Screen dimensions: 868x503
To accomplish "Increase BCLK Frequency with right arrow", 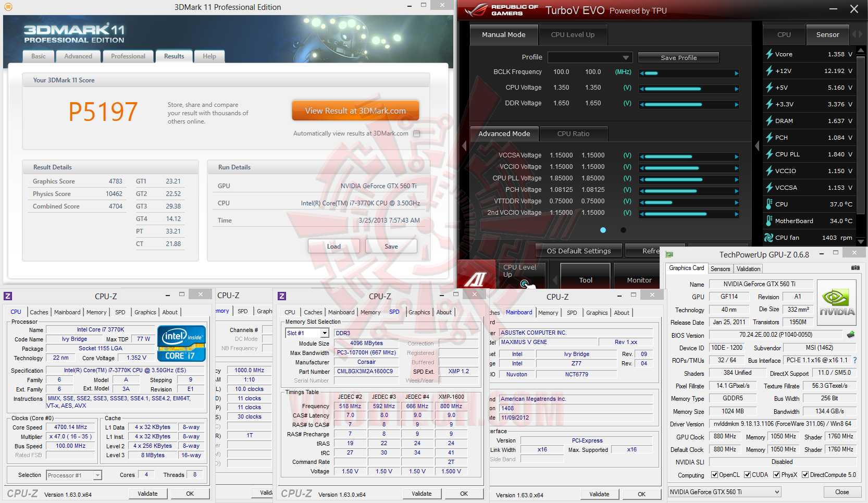I will coord(737,73).
